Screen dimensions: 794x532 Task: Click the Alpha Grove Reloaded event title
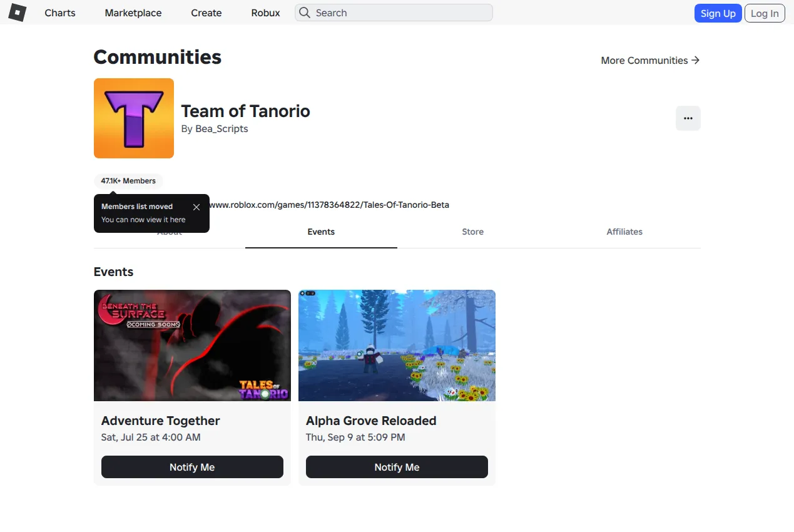click(371, 421)
